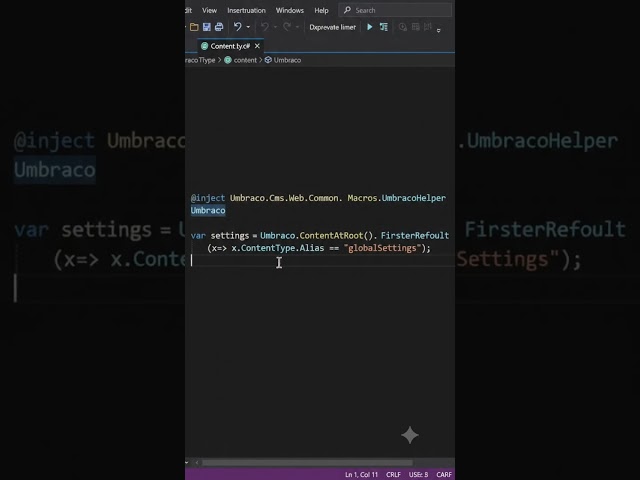Open the Windows menu
The height and width of the screenshot is (480, 640).
click(x=289, y=10)
